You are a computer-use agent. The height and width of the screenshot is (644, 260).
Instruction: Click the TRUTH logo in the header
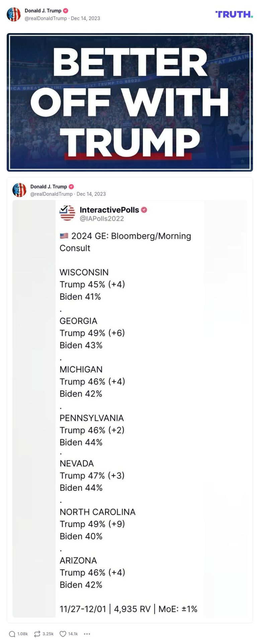234,15
